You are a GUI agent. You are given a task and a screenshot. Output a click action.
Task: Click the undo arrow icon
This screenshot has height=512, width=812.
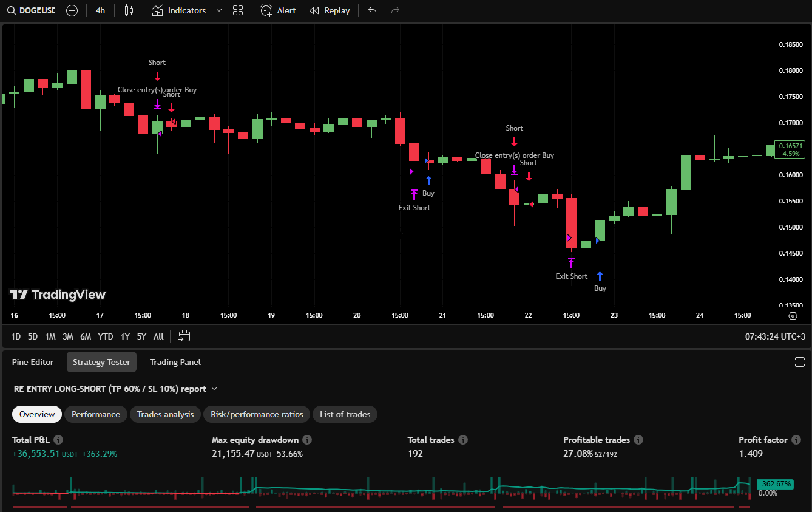tap(372, 10)
